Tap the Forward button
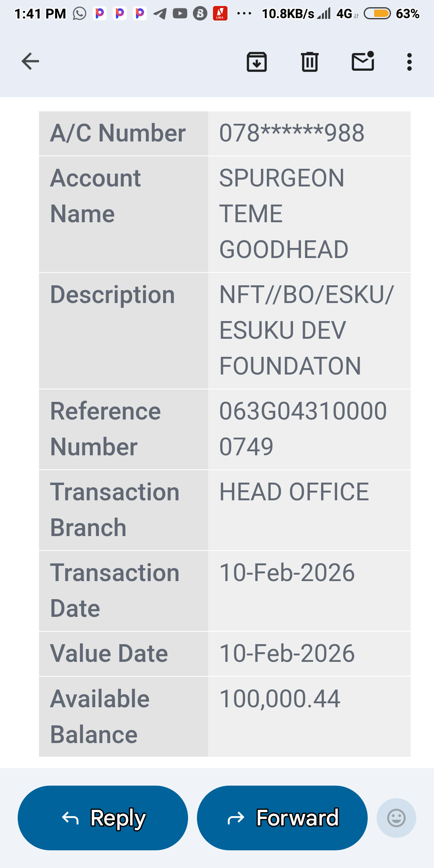The height and width of the screenshot is (868, 434). (282, 818)
